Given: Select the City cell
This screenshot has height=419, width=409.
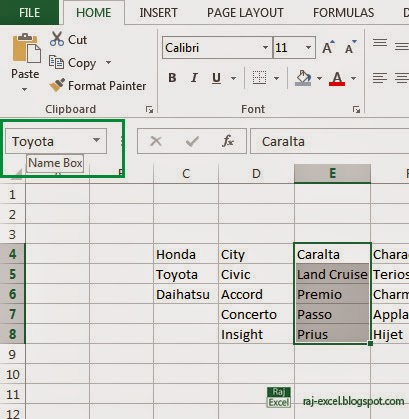Looking at the screenshot, I should pyautogui.click(x=256, y=254).
